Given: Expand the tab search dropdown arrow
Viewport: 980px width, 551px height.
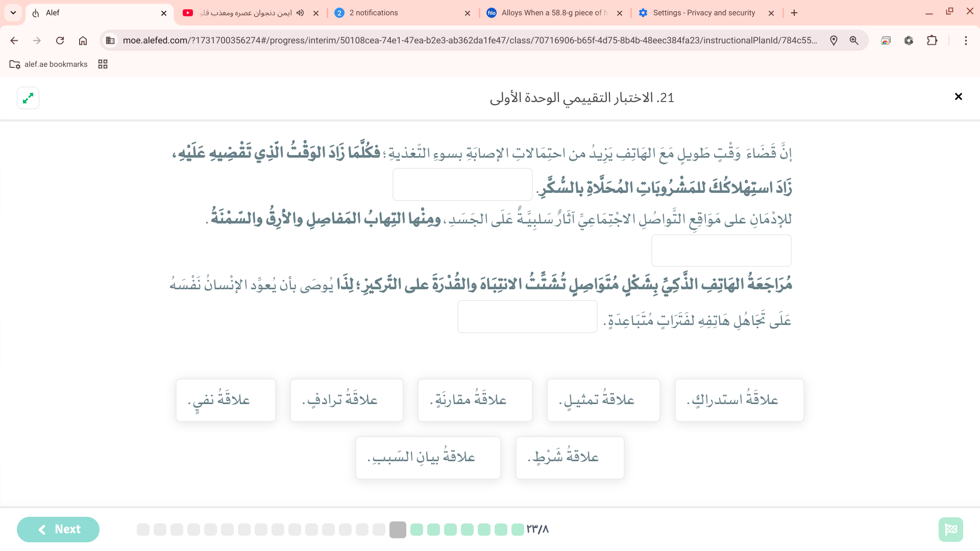Looking at the screenshot, I should (13, 13).
